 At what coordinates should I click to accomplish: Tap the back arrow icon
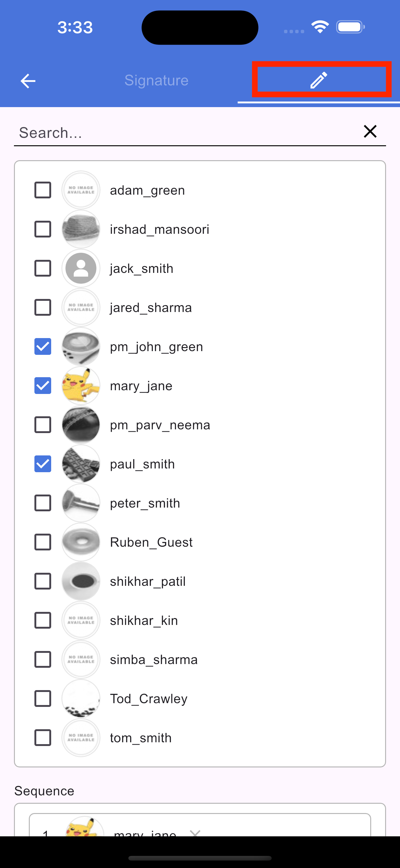pyautogui.click(x=28, y=81)
